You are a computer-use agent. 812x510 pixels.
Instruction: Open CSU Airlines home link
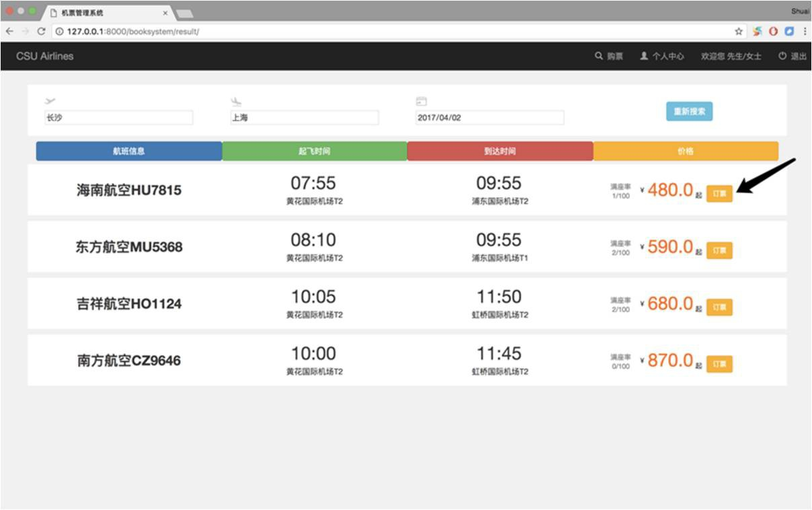pos(44,57)
